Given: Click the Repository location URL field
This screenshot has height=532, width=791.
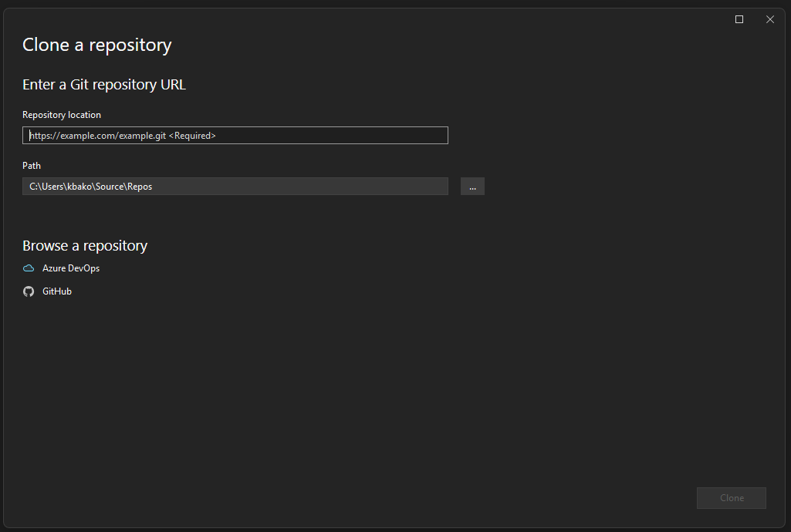Looking at the screenshot, I should click(x=235, y=136).
